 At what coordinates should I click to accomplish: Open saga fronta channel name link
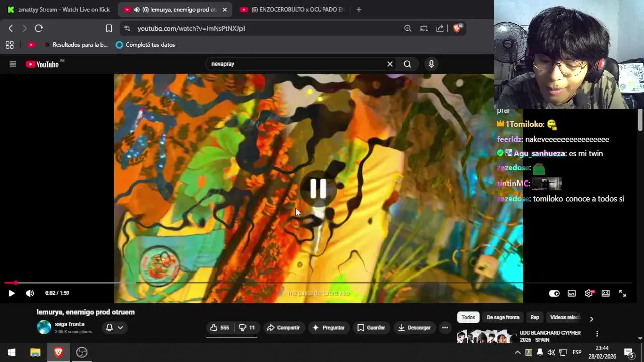[69, 324]
